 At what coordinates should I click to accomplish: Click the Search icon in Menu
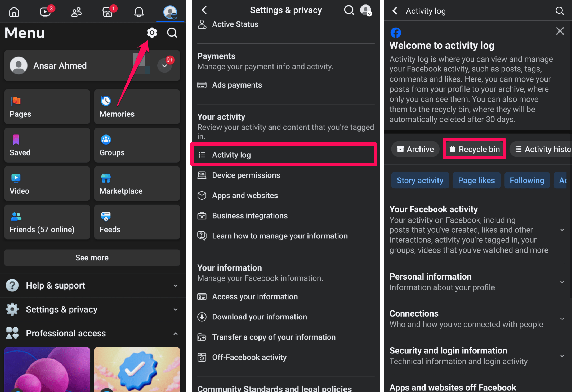(x=172, y=33)
